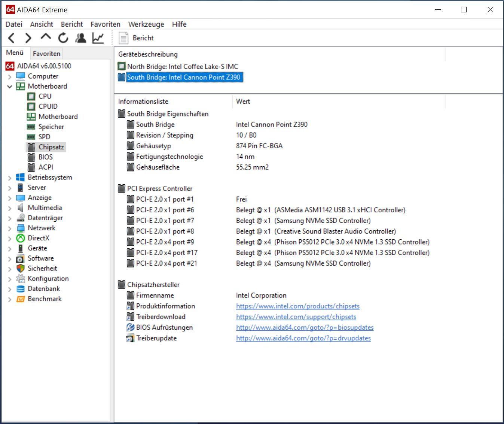Image resolution: width=504 pixels, height=424 pixels.
Task: Expand the Sicherheit tree node
Action: (10, 269)
